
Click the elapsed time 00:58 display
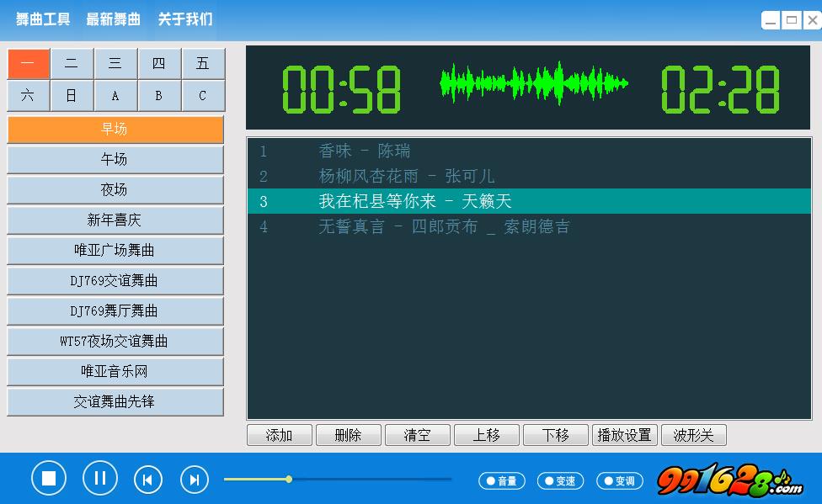point(342,89)
